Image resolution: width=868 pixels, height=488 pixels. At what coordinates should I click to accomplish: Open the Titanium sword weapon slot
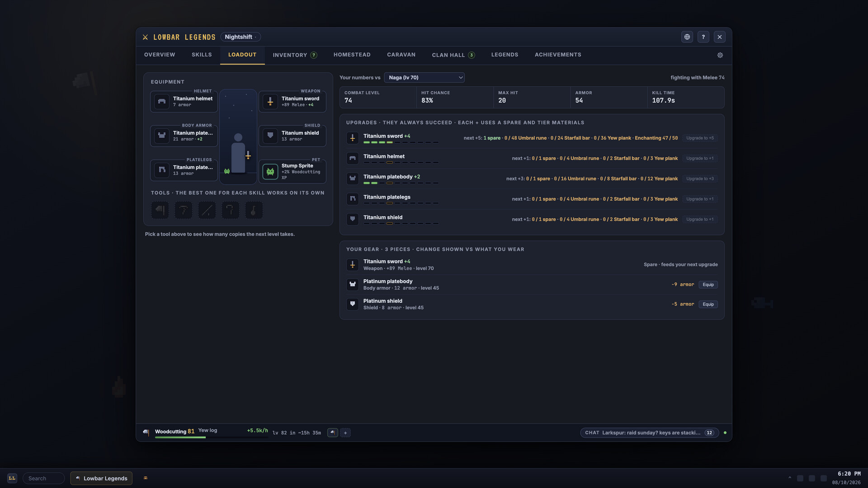292,101
